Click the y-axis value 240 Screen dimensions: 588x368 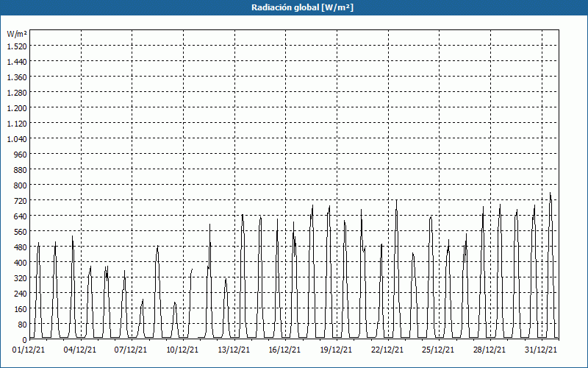pyautogui.click(x=21, y=294)
